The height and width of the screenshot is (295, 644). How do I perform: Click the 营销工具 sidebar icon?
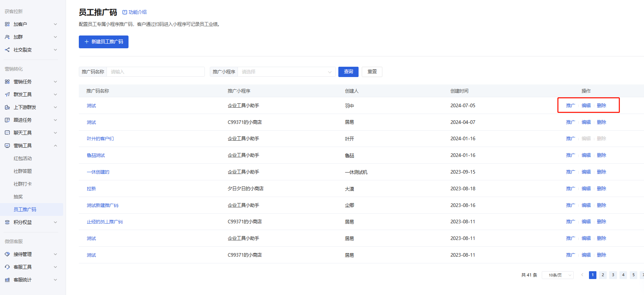(x=7, y=146)
